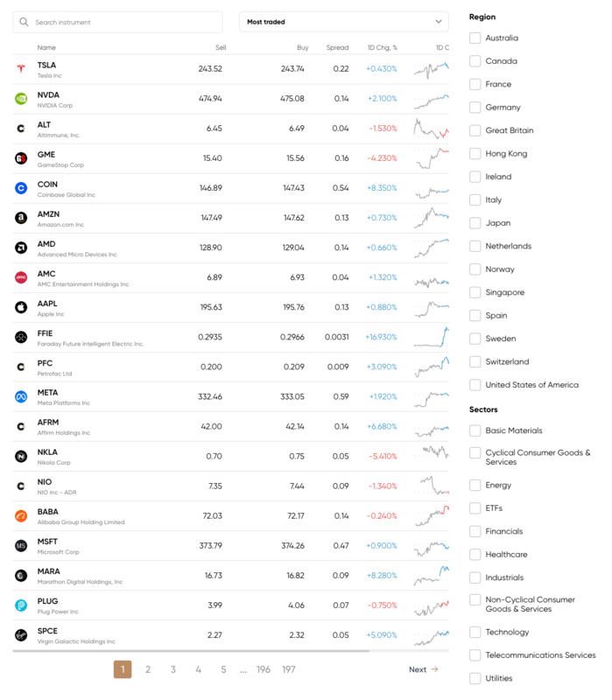Open the Most traded sorting dropdown
The width and height of the screenshot is (612, 700).
[x=344, y=22]
